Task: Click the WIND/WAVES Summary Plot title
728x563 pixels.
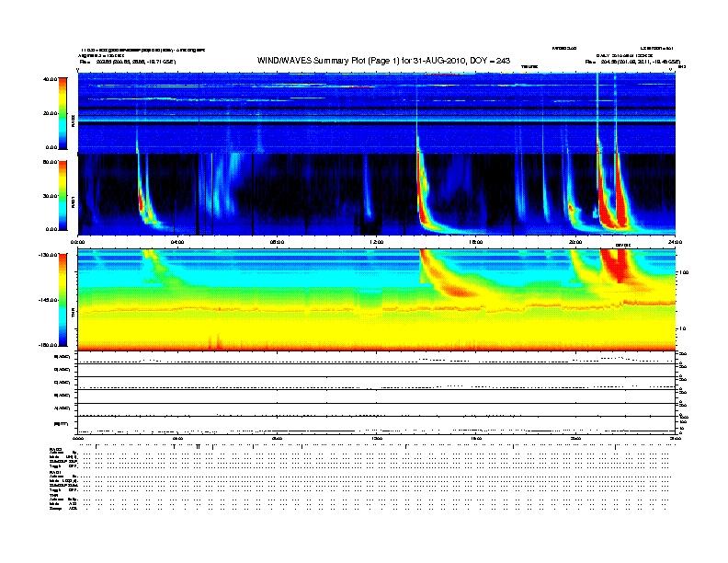Action: coord(383,61)
